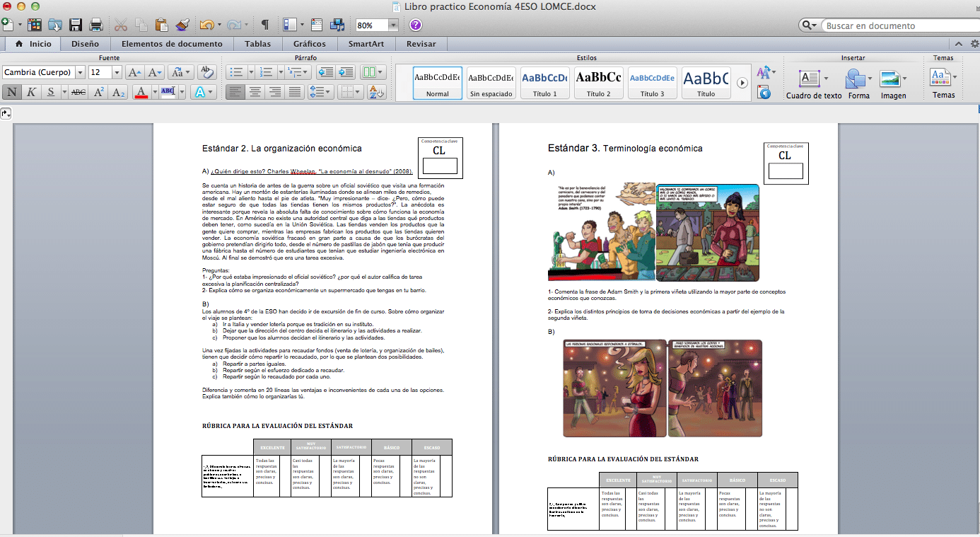Screen dimensions: 980x537
Task: Click the Imagen insert picture icon
Action: 889,79
